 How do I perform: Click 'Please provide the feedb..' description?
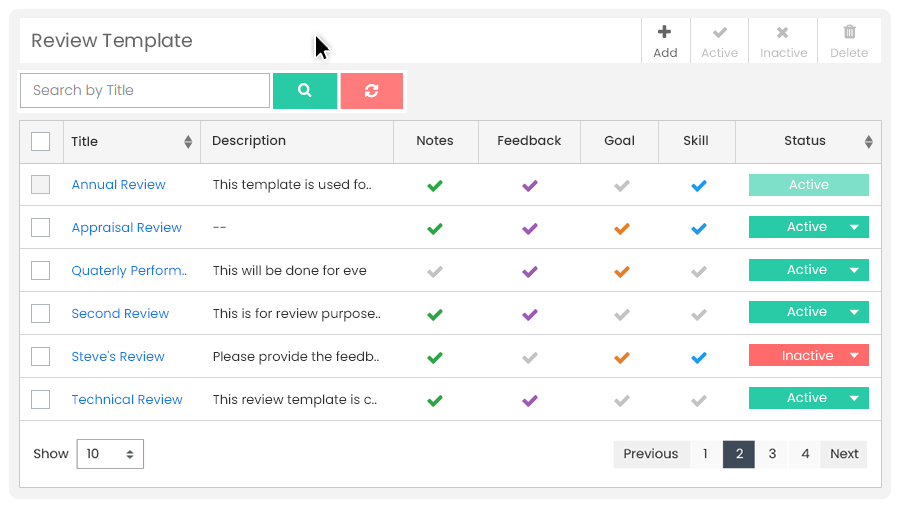pos(296,357)
